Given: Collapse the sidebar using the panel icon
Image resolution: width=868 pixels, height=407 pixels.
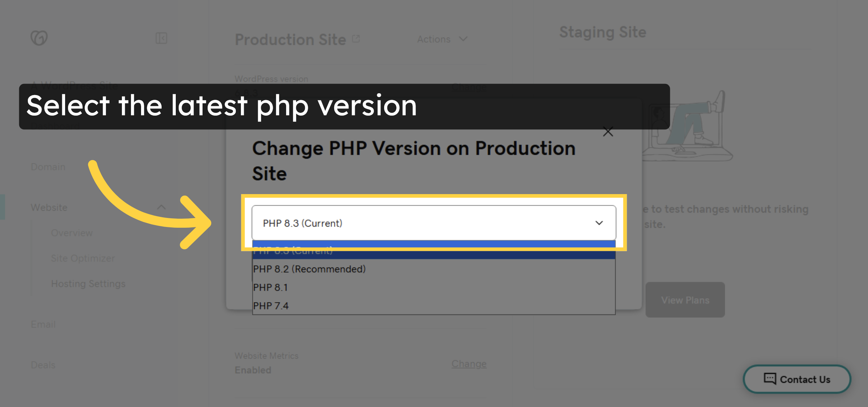Looking at the screenshot, I should (162, 38).
